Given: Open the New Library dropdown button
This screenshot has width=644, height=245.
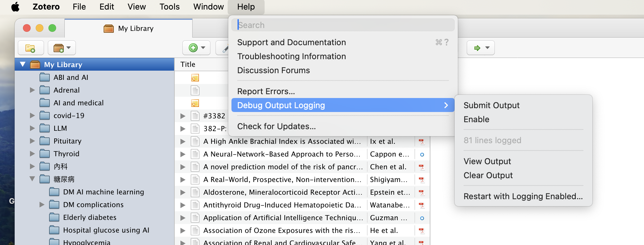Looking at the screenshot, I should pyautogui.click(x=62, y=48).
